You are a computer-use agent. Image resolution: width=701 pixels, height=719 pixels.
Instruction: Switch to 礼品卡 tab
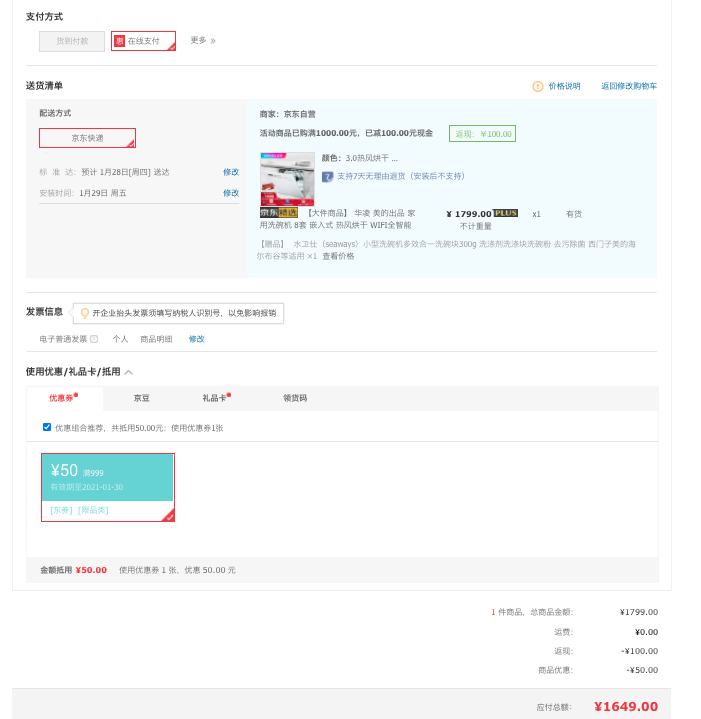click(x=216, y=398)
